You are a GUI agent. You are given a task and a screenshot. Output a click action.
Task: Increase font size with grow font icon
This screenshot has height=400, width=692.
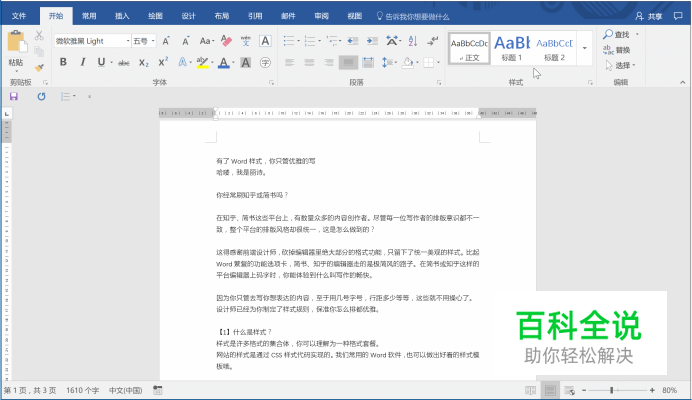166,41
